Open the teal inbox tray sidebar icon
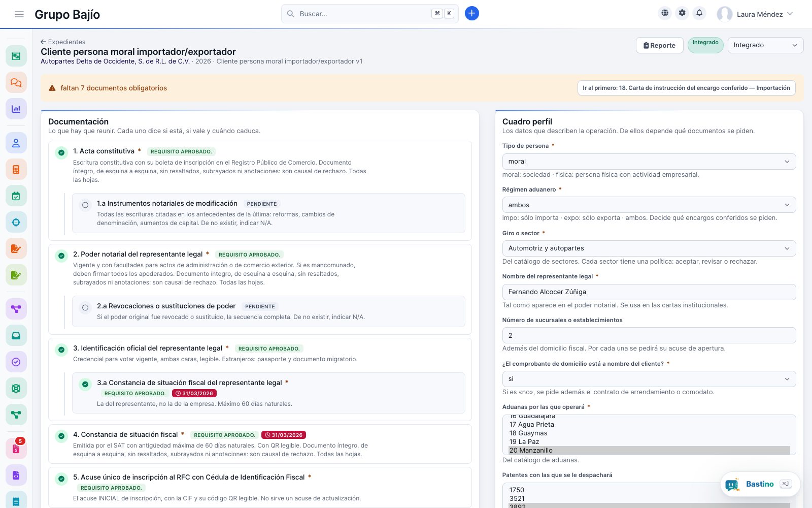The height and width of the screenshot is (508, 812). [x=16, y=335]
